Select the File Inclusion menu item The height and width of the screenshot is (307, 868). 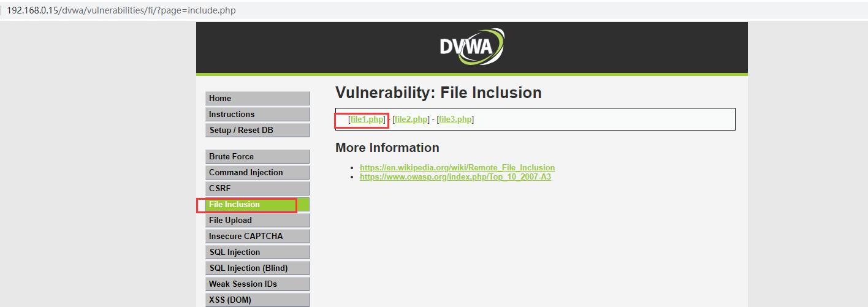[x=257, y=205]
